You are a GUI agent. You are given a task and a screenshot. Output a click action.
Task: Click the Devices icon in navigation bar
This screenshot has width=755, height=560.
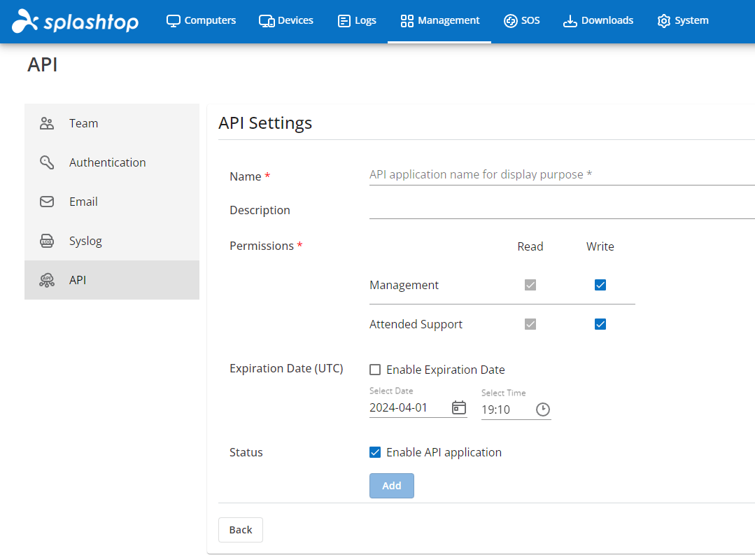tap(267, 20)
